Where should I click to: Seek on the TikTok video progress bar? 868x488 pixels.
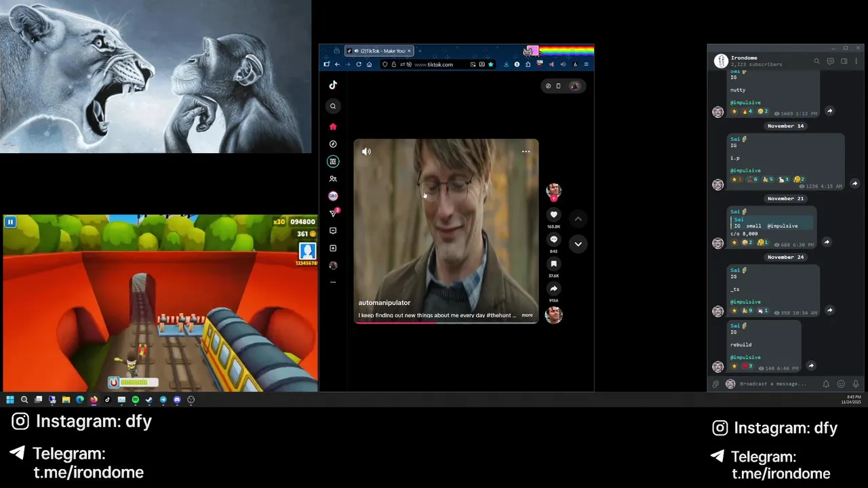pyautogui.click(x=446, y=323)
